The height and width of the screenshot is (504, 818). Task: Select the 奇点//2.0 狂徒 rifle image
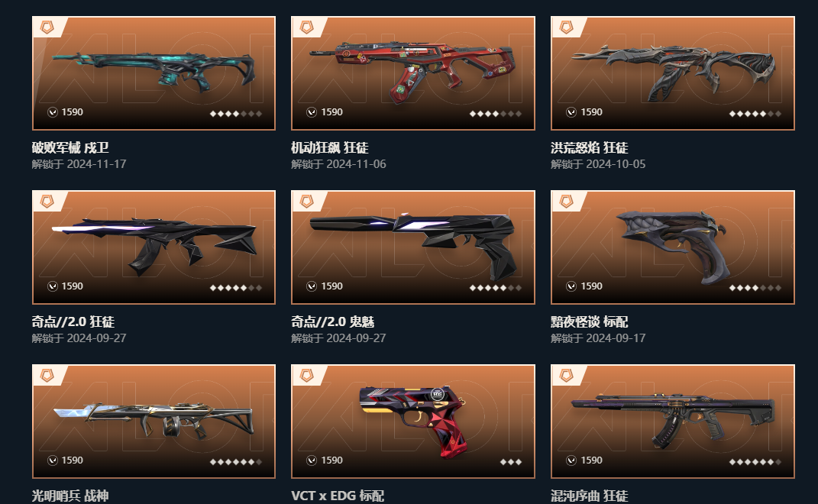coord(154,246)
